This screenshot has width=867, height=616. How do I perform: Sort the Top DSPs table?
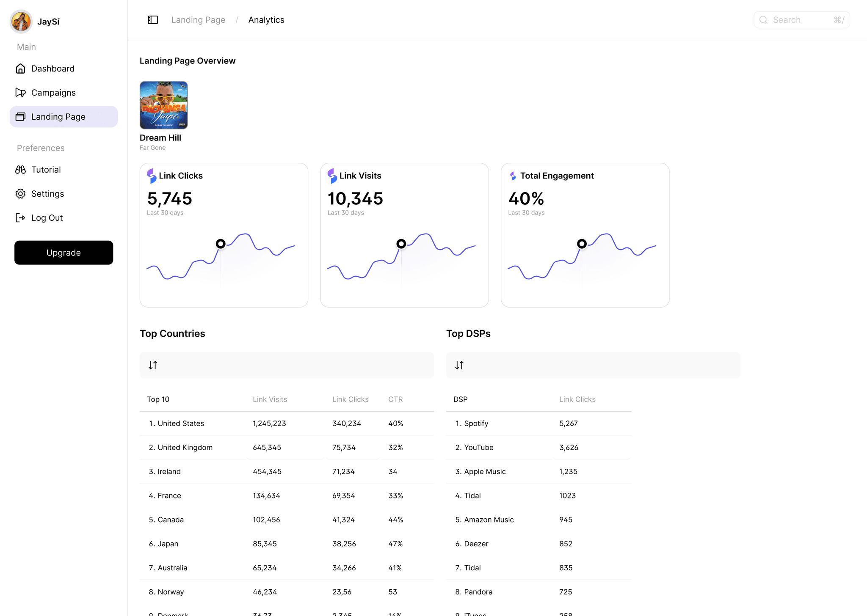[459, 365]
